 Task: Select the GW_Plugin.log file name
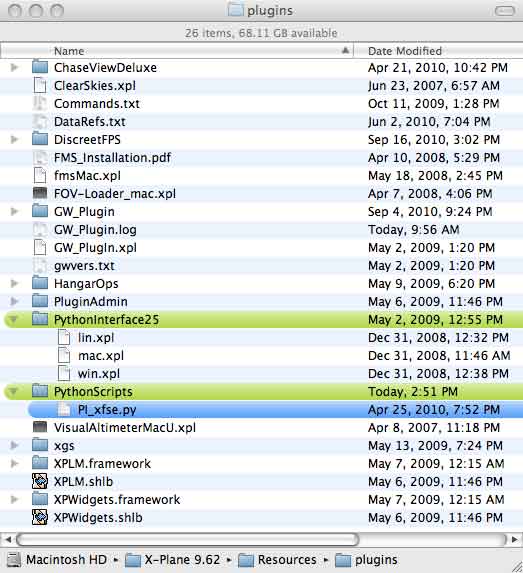coord(95,229)
